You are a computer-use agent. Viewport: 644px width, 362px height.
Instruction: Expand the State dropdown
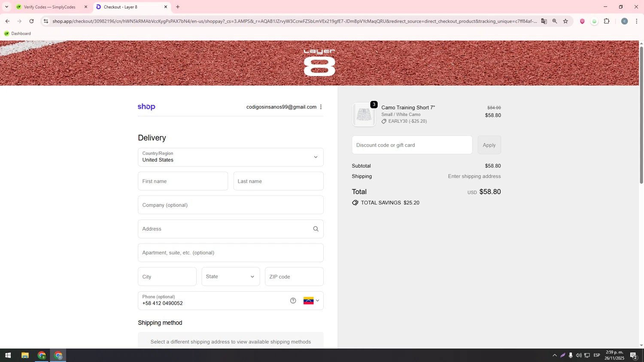(x=231, y=277)
